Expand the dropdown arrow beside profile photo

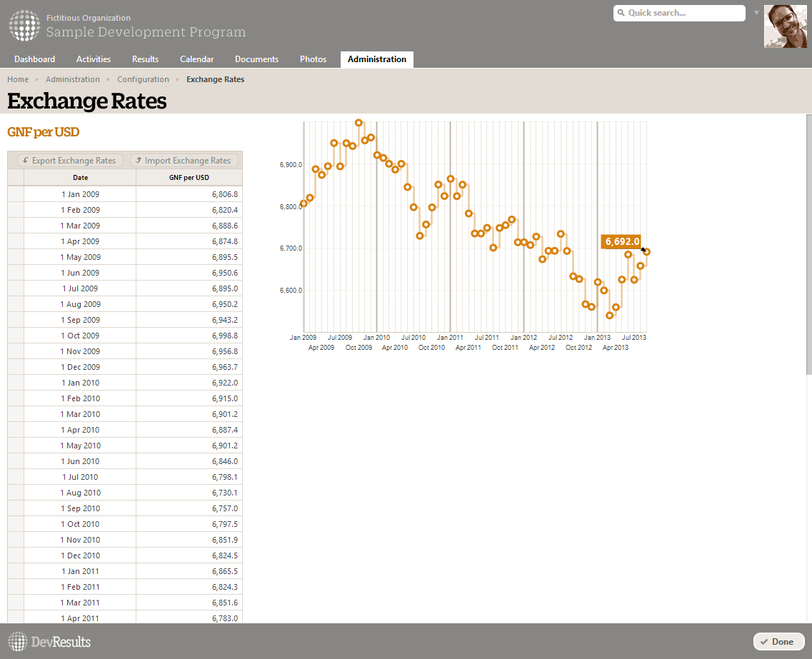[x=756, y=12]
